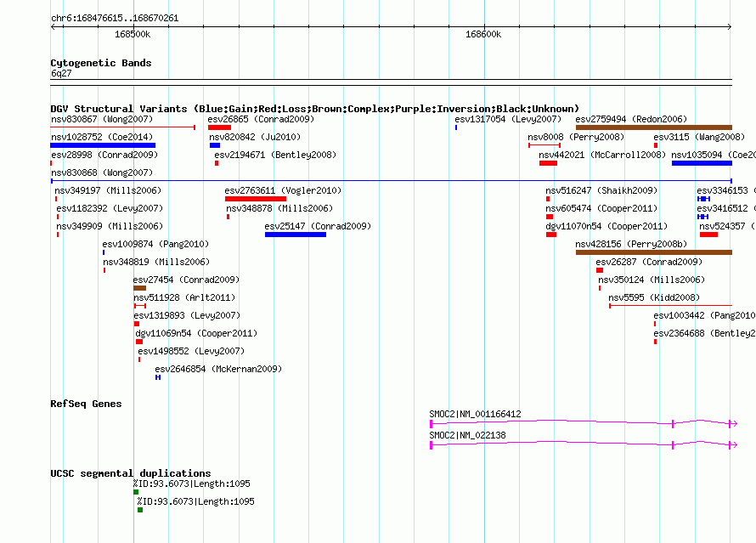Click the esv1003442 variant label
Image resolution: width=756 pixels, height=543 pixels.
pos(704,315)
